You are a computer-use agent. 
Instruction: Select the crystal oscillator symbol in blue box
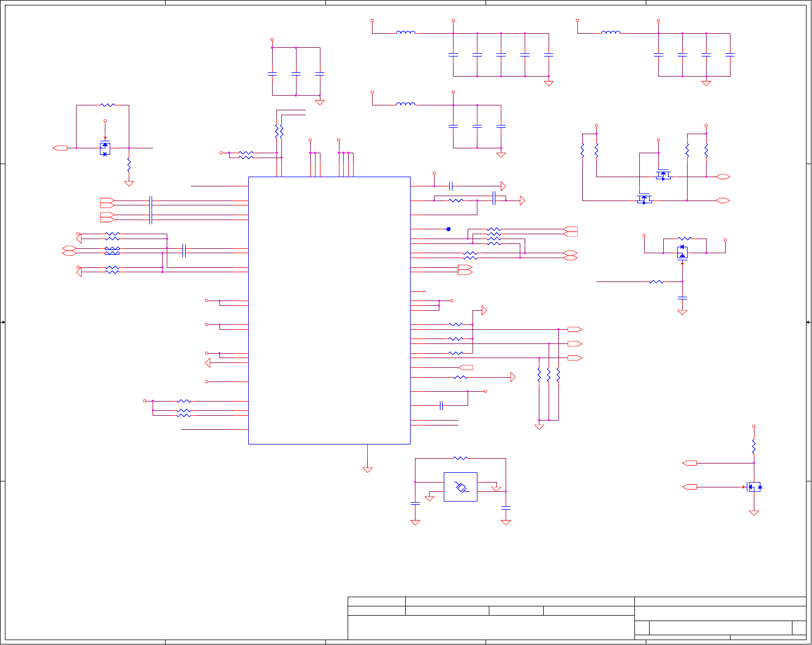coord(461,487)
